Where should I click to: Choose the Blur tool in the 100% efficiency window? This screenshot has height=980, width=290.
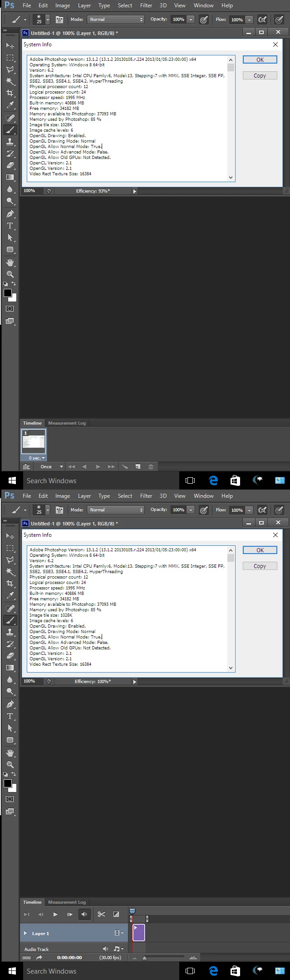pos(10,679)
